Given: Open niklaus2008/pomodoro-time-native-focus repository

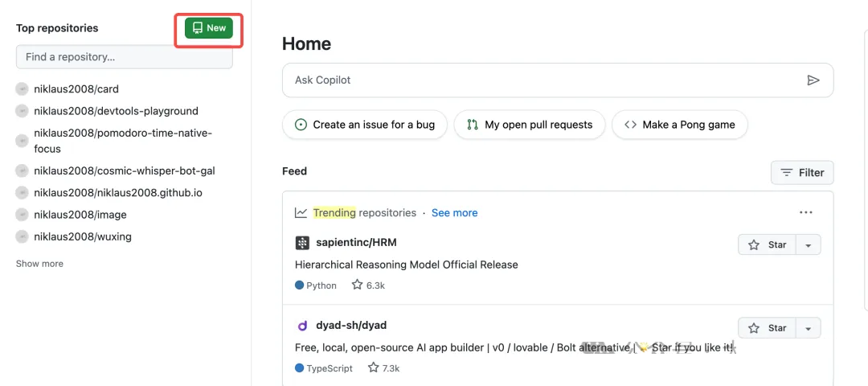Looking at the screenshot, I should pos(123,141).
